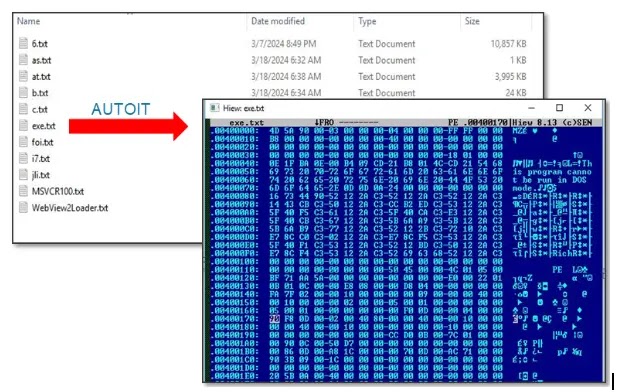Image resolution: width=620 pixels, height=392 pixels.
Task: Select the exe.txt file icon
Action: 24,125
